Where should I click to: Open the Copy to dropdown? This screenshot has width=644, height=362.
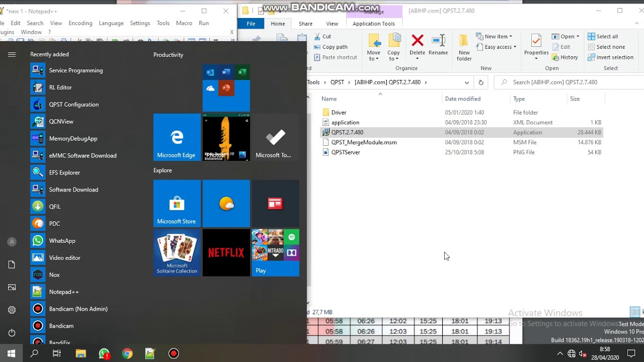[x=393, y=48]
